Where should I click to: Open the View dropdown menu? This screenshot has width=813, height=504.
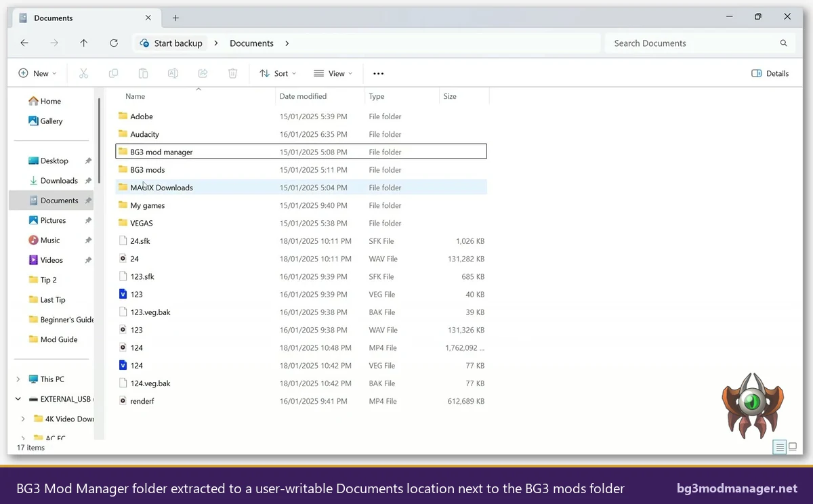[x=333, y=73]
